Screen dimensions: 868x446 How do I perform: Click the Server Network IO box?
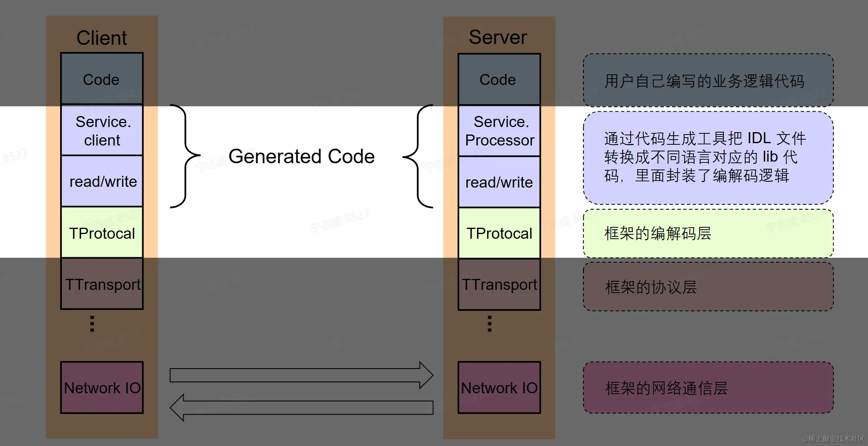[x=499, y=387]
